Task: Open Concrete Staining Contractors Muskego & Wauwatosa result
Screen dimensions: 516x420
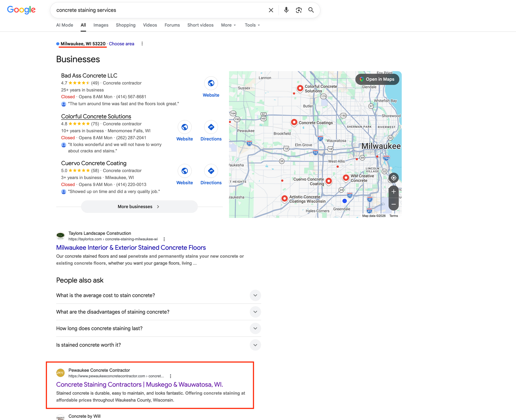Action: click(x=139, y=385)
